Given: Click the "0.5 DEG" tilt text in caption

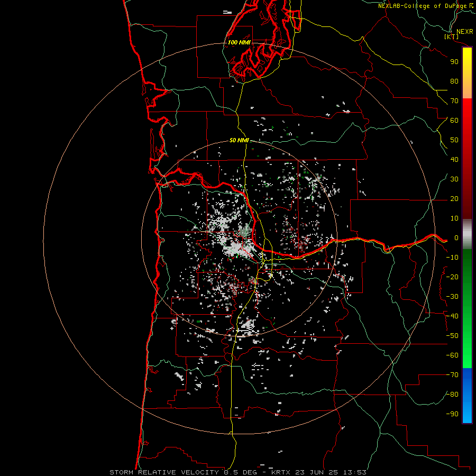Looking at the screenshot, I should pyautogui.click(x=241, y=472).
